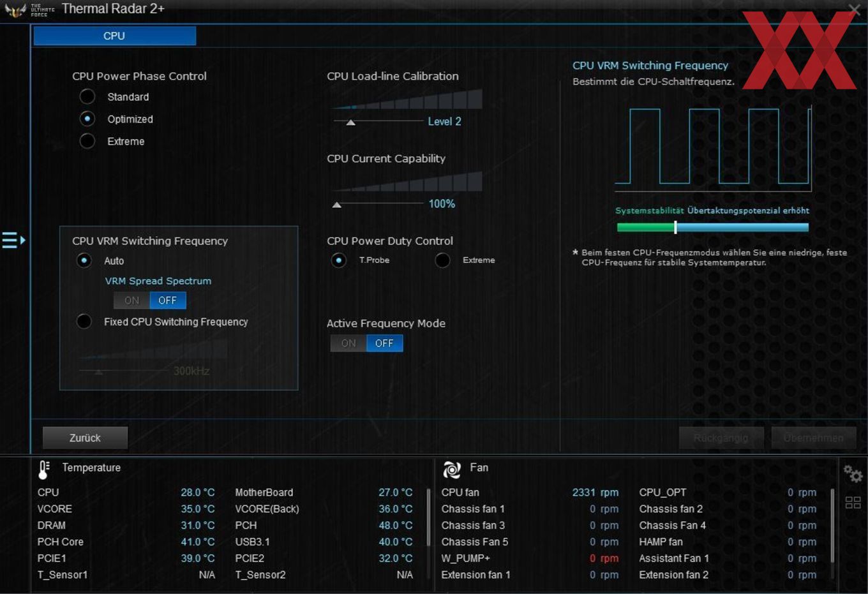
Task: Switch monitor layout with grid icon
Action: pos(853,503)
